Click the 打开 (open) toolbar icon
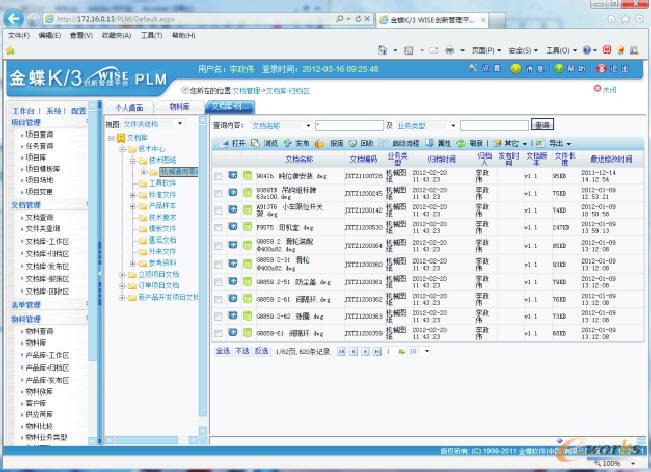 coord(225,144)
